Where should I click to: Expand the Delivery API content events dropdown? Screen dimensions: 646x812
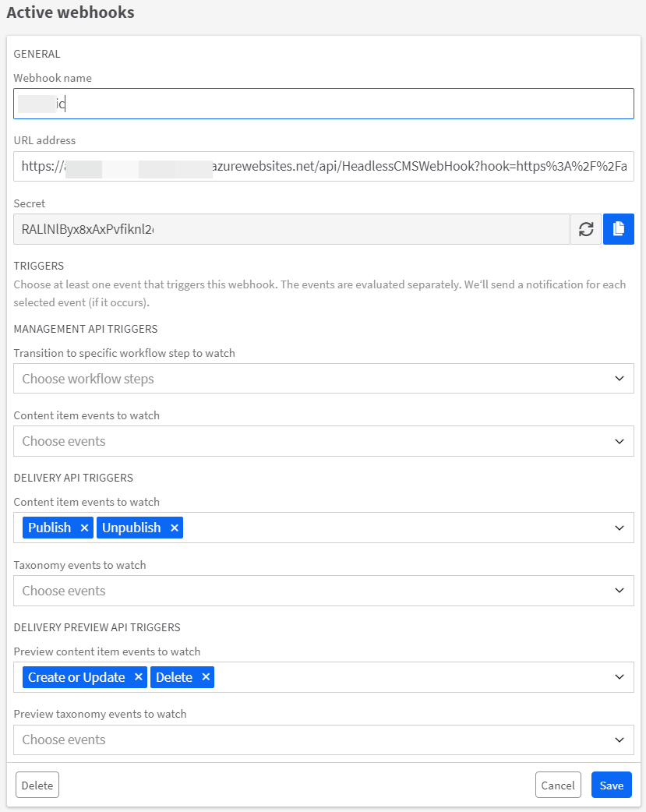tap(620, 528)
